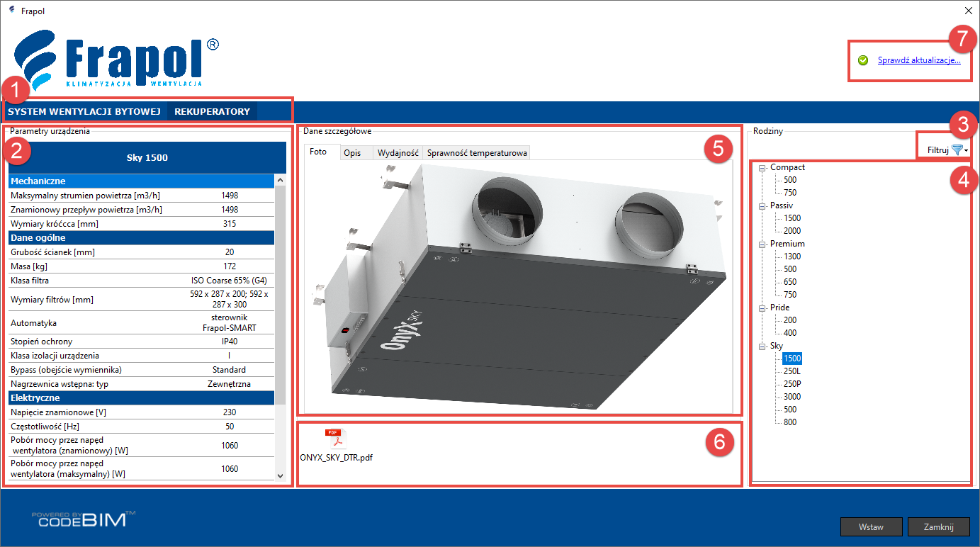Collapse the Pride family node
The width and height of the screenshot is (980, 547).
[x=762, y=308]
